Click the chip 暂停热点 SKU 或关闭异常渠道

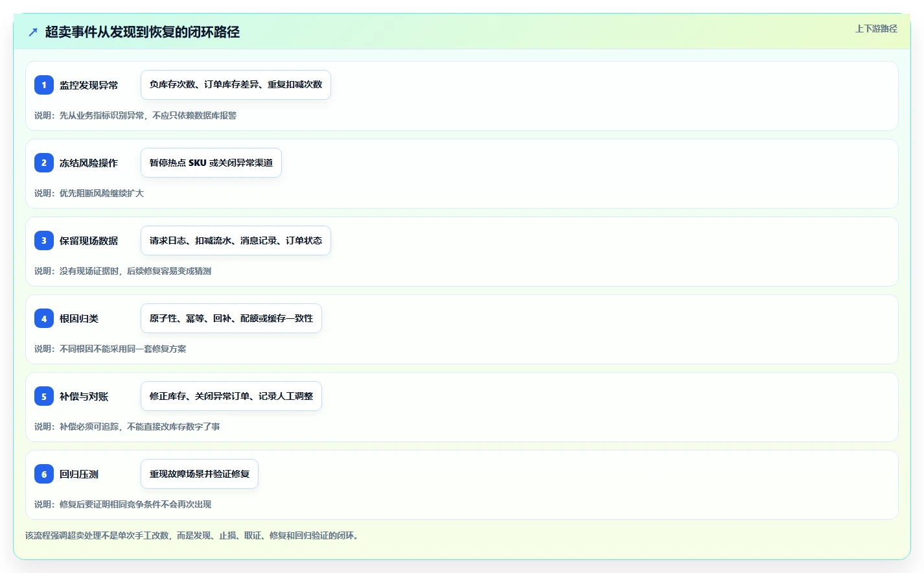click(211, 163)
